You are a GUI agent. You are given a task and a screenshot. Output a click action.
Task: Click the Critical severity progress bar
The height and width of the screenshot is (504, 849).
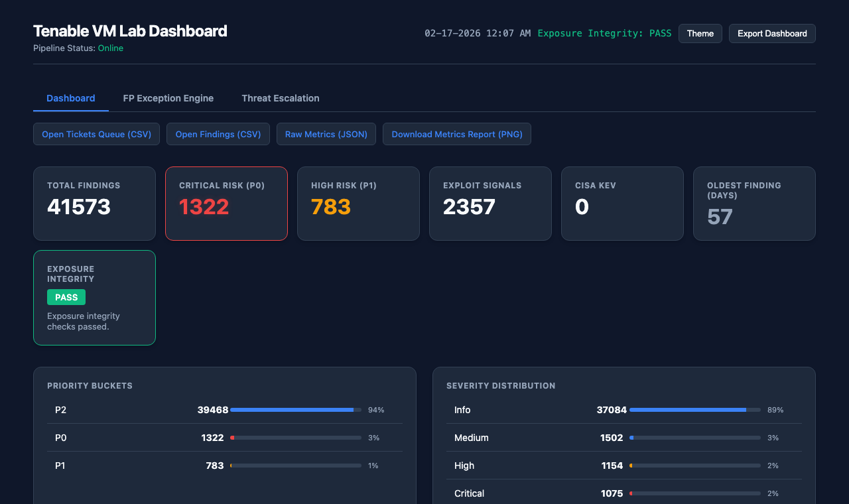click(695, 493)
